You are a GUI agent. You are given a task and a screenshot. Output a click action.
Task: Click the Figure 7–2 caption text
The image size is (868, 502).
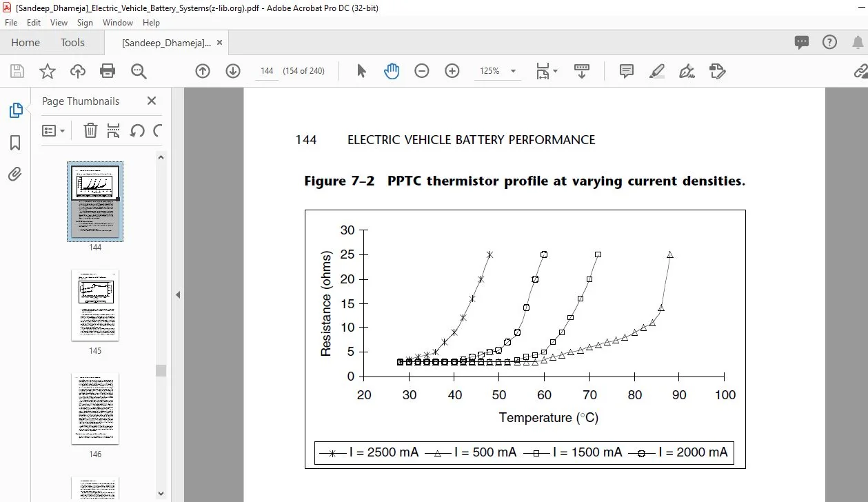(525, 181)
